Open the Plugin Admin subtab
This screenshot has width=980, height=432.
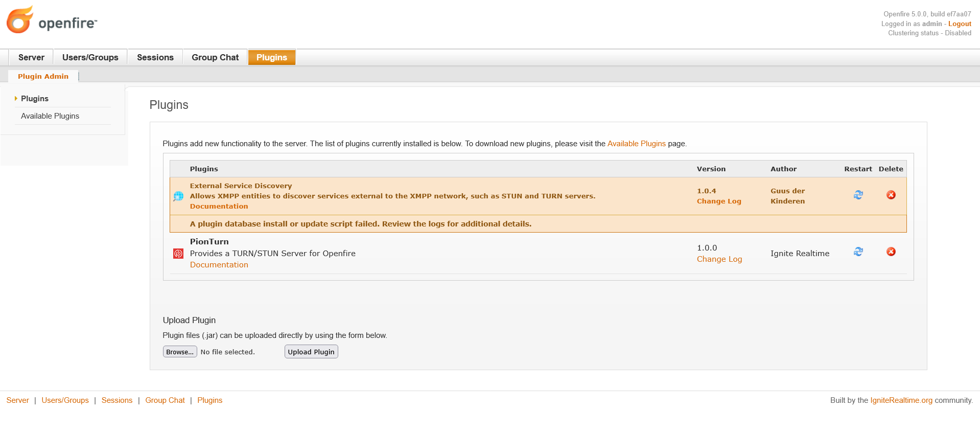pos(43,76)
